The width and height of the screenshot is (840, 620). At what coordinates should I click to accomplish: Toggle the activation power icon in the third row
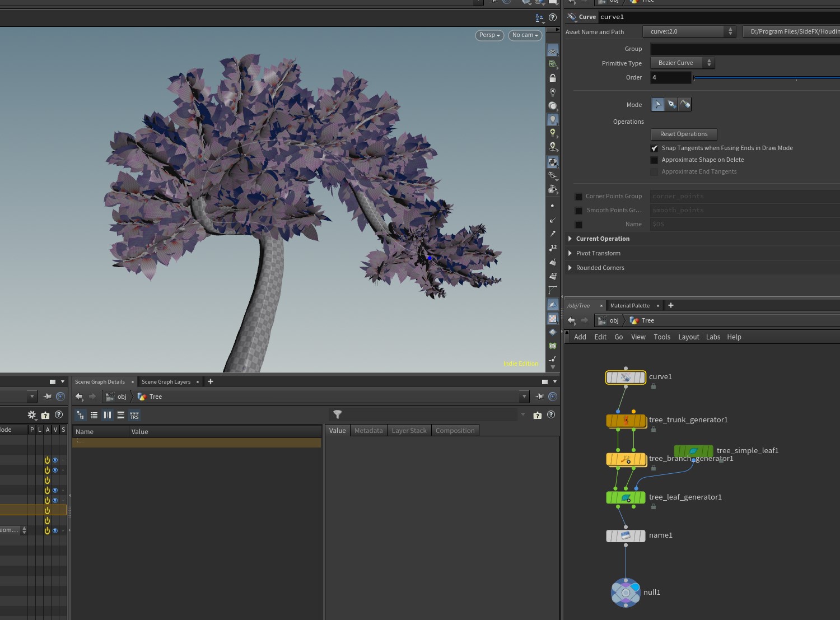click(47, 480)
